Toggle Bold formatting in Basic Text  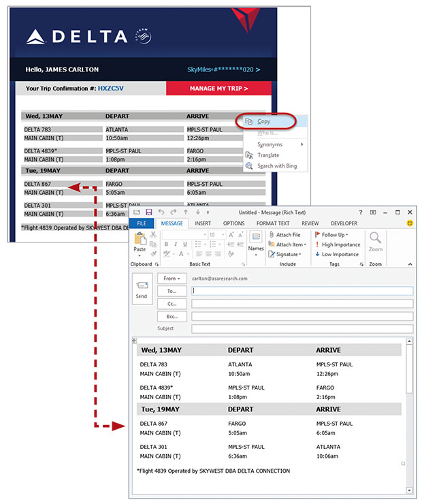click(165, 245)
